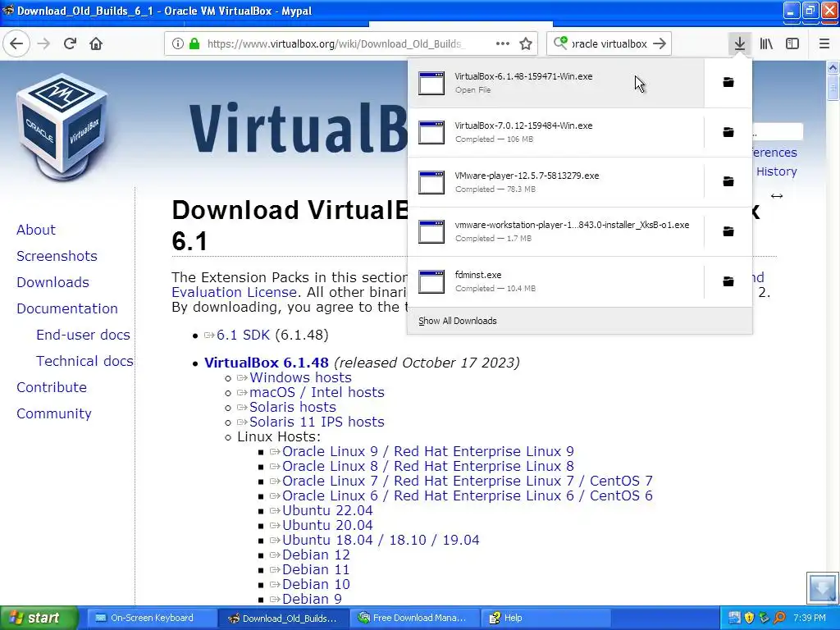Click the oracle virtualbox search field
This screenshot has width=840, height=630.
point(609,44)
